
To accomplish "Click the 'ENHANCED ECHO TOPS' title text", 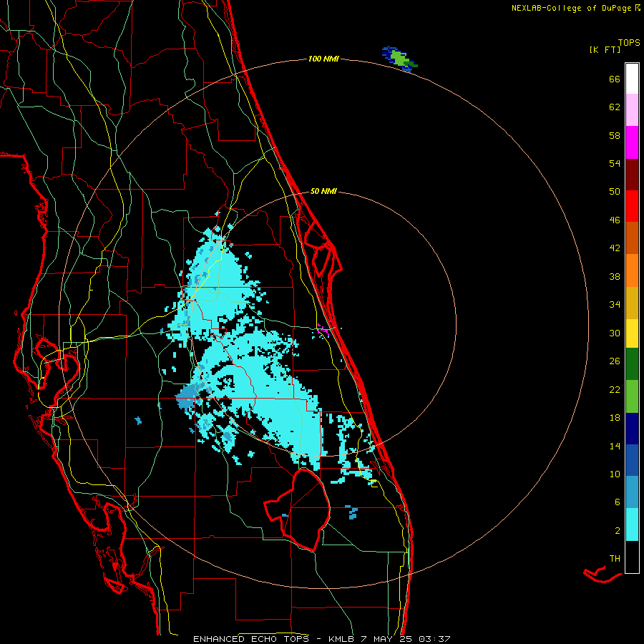I will [x=251, y=639].
